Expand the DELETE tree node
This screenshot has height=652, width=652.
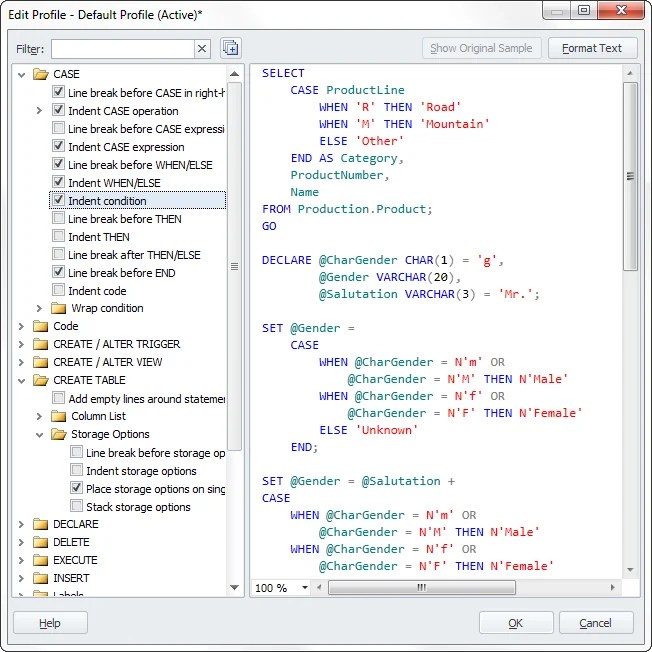click(21, 542)
